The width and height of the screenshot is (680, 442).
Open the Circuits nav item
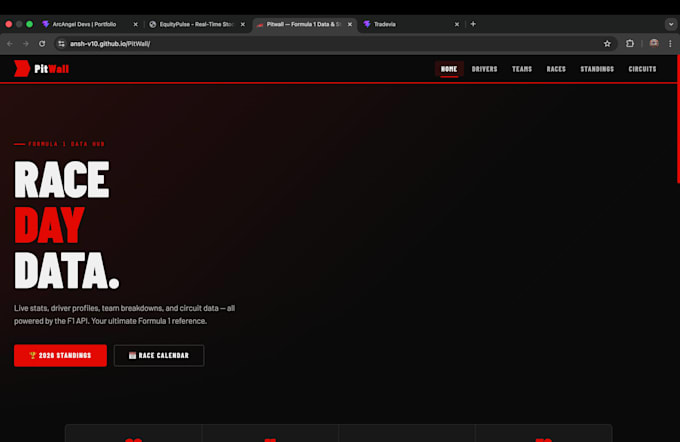(642, 69)
